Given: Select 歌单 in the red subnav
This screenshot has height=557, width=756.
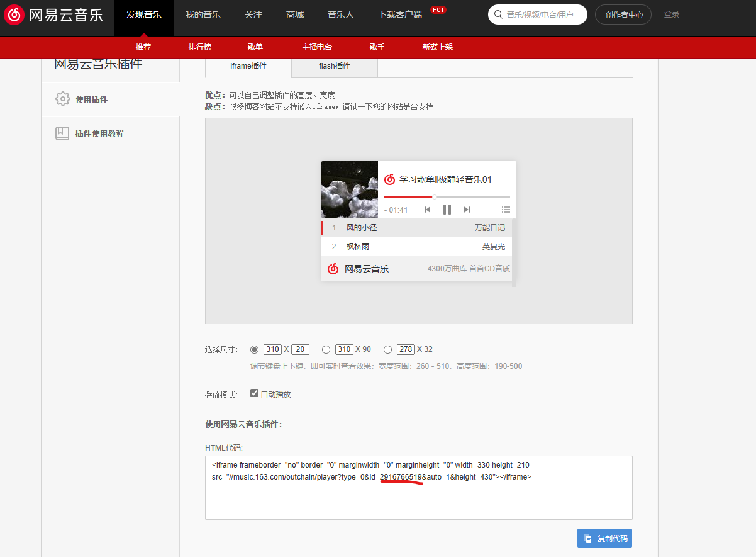Looking at the screenshot, I should click(x=255, y=47).
